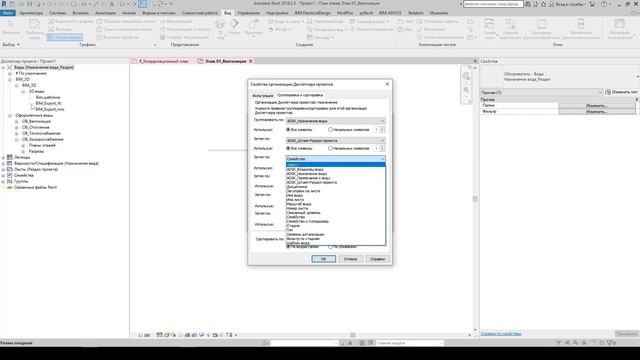Expand the ОВ_Вентиляция tree node
Screen dimensions: 640x360
click(x=17, y=122)
